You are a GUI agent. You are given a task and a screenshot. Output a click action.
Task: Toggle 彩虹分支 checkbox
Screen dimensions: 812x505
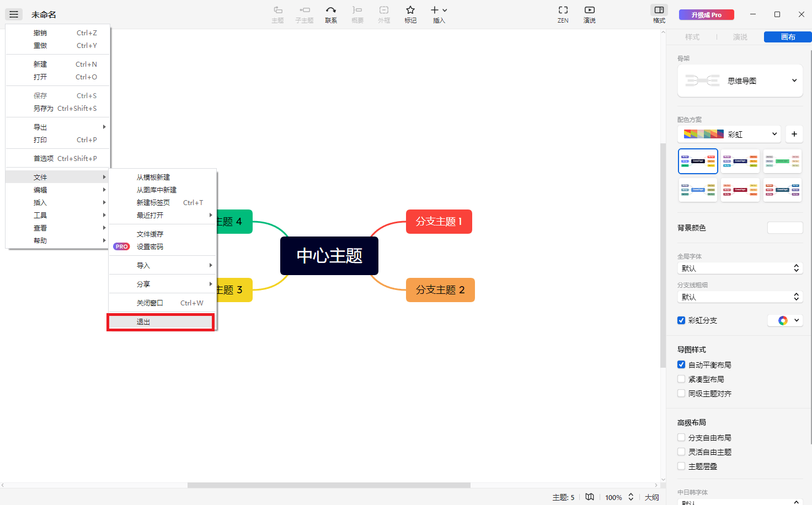(x=681, y=320)
